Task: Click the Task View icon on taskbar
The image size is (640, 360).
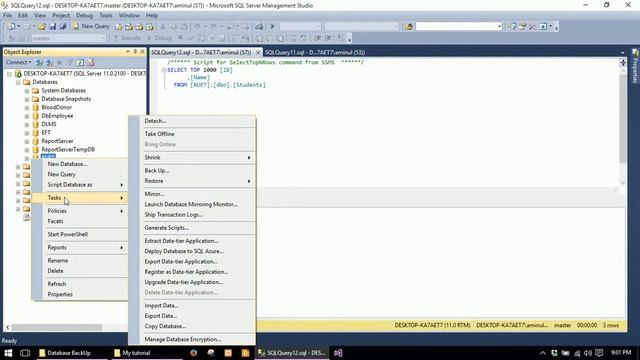Action: coord(25,353)
